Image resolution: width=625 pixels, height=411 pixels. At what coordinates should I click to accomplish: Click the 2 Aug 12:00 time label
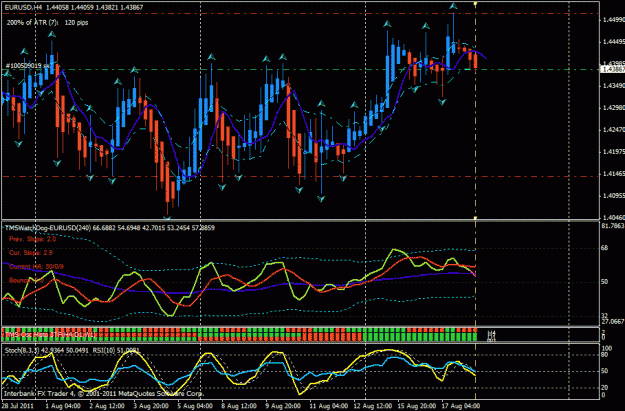(x=108, y=406)
